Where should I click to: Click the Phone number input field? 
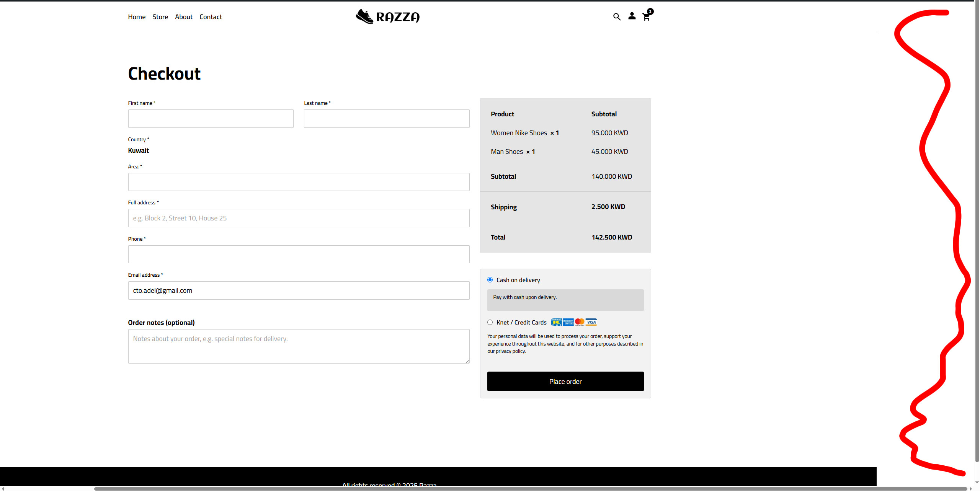[x=299, y=254]
